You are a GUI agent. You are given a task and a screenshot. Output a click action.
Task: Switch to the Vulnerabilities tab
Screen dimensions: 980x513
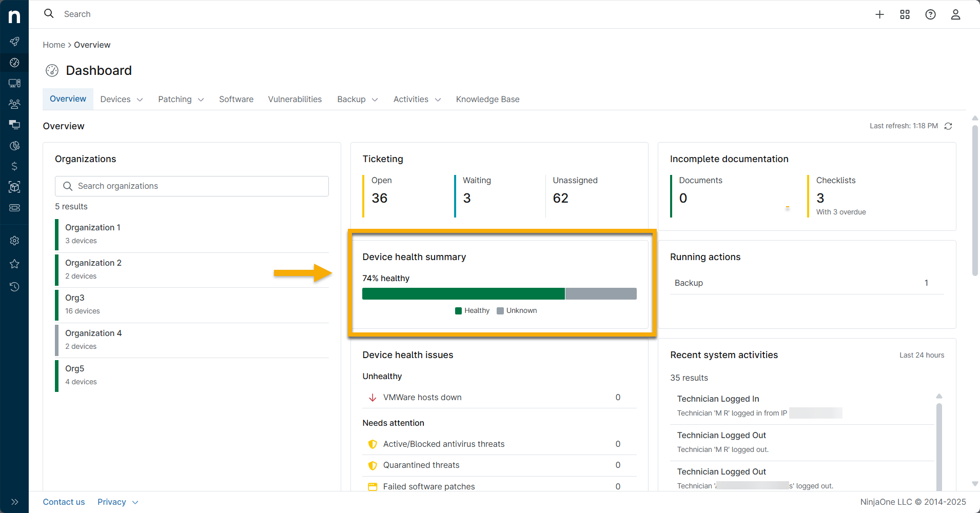point(295,100)
